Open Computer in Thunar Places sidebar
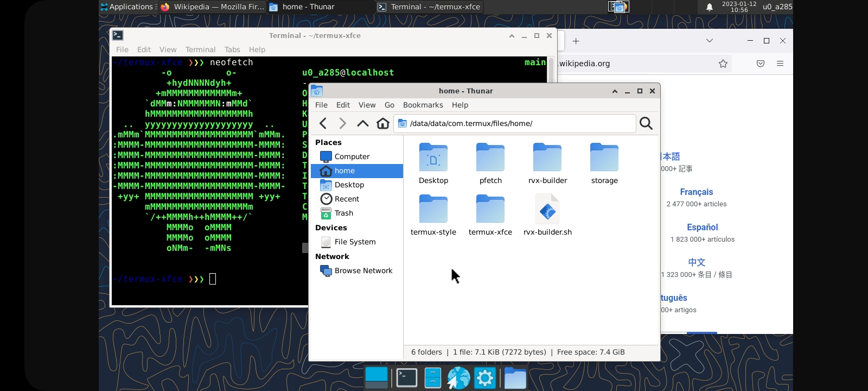Image resolution: width=868 pixels, height=391 pixels. [x=356, y=156]
